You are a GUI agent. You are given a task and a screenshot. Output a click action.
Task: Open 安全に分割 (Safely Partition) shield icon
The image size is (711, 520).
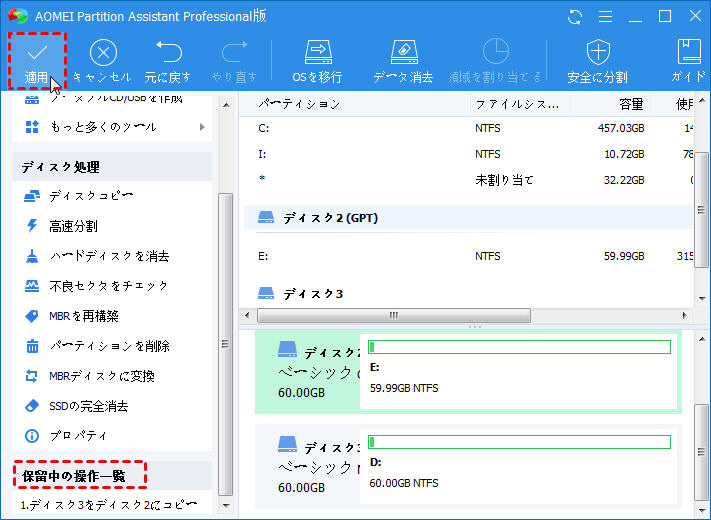pos(598,52)
